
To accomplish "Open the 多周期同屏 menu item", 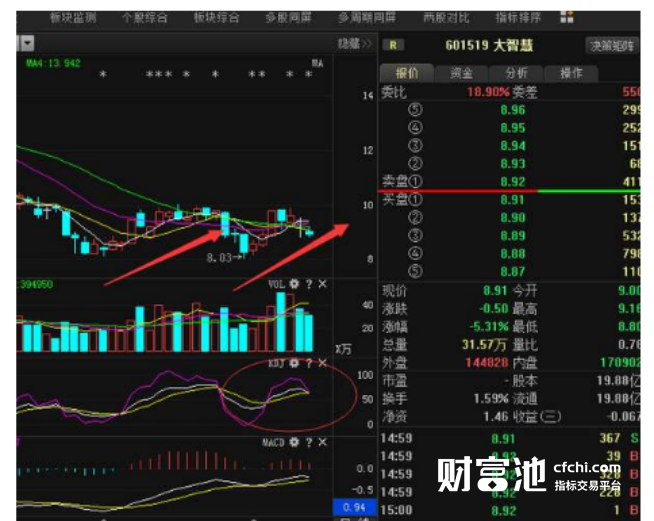I will pyautogui.click(x=367, y=18).
